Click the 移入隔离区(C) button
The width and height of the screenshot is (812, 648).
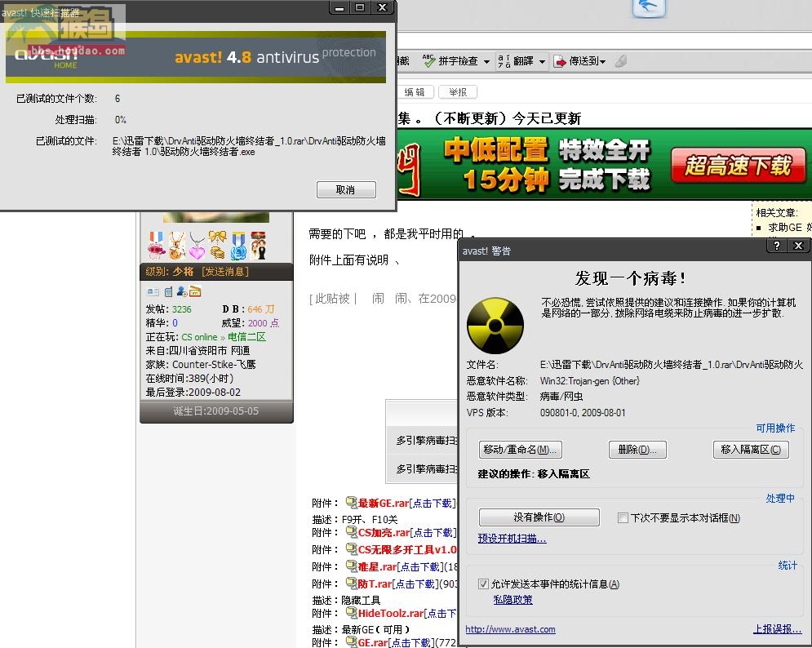click(x=751, y=450)
